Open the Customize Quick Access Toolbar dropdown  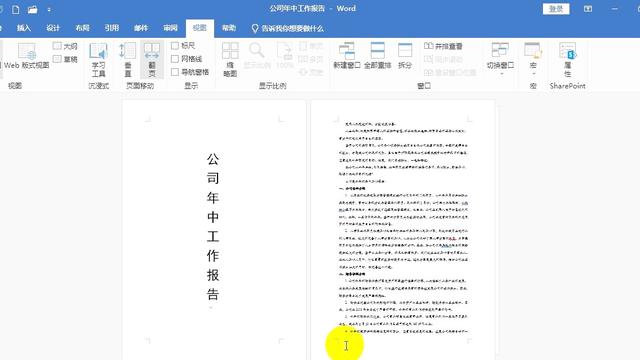click(x=49, y=9)
